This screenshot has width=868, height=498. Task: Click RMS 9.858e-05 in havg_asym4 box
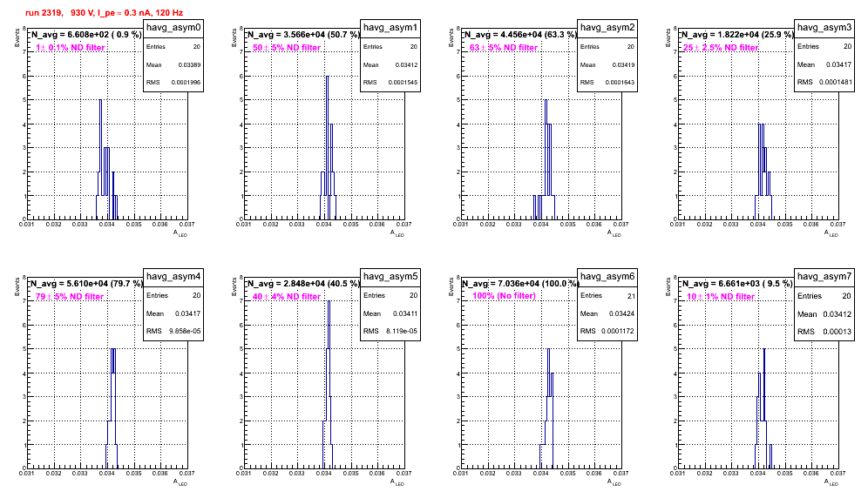point(173,331)
